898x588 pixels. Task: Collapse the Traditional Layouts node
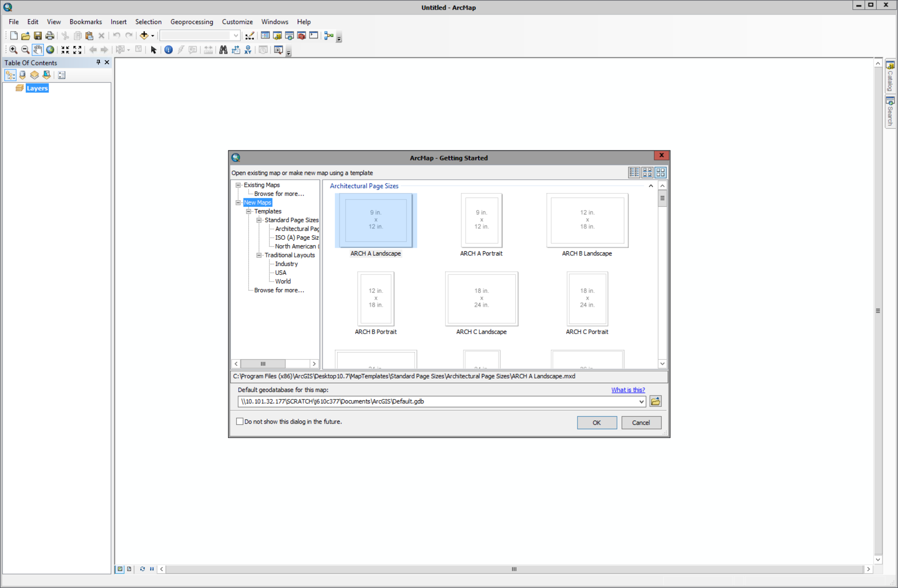click(x=259, y=255)
